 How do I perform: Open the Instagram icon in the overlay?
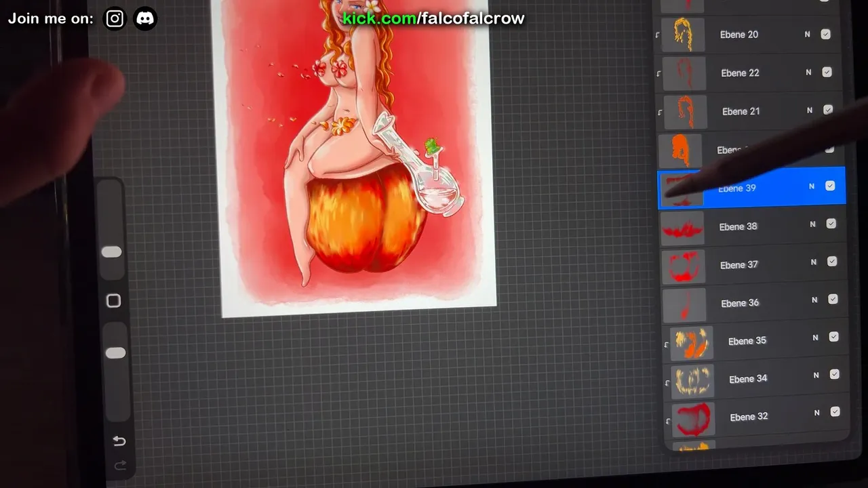click(x=115, y=18)
